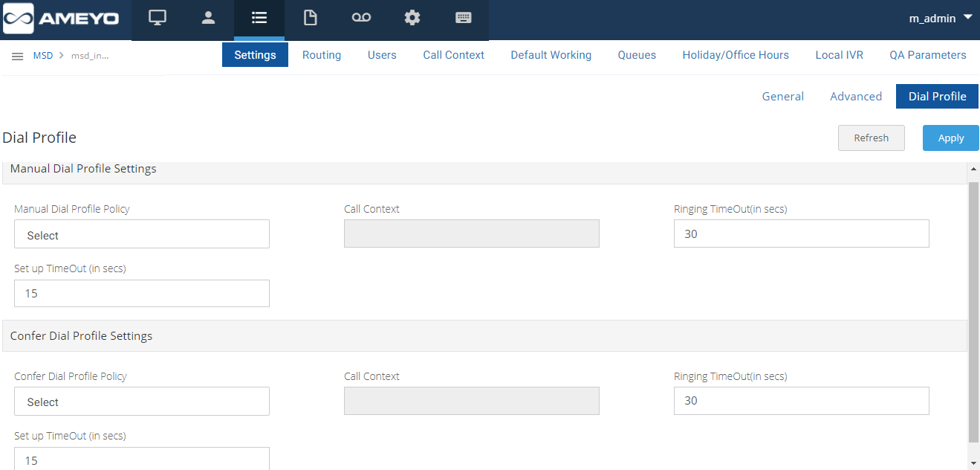
Task: Open the system settings gear icon
Action: tap(412, 19)
